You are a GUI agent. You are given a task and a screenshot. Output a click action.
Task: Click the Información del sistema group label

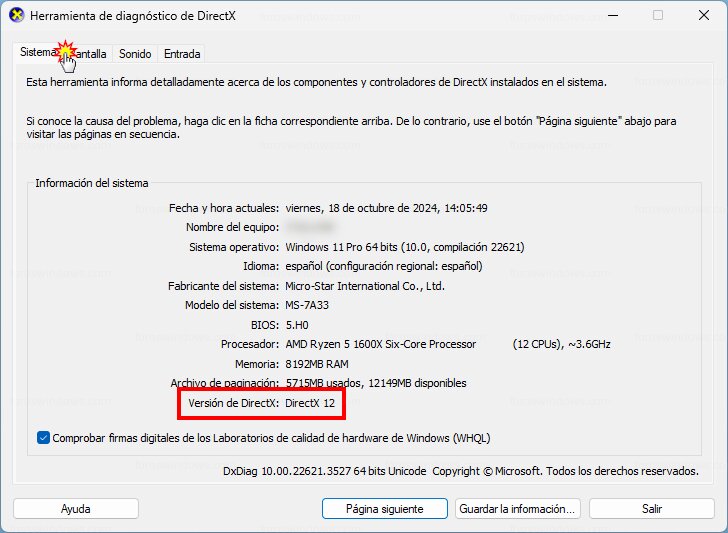click(x=92, y=183)
